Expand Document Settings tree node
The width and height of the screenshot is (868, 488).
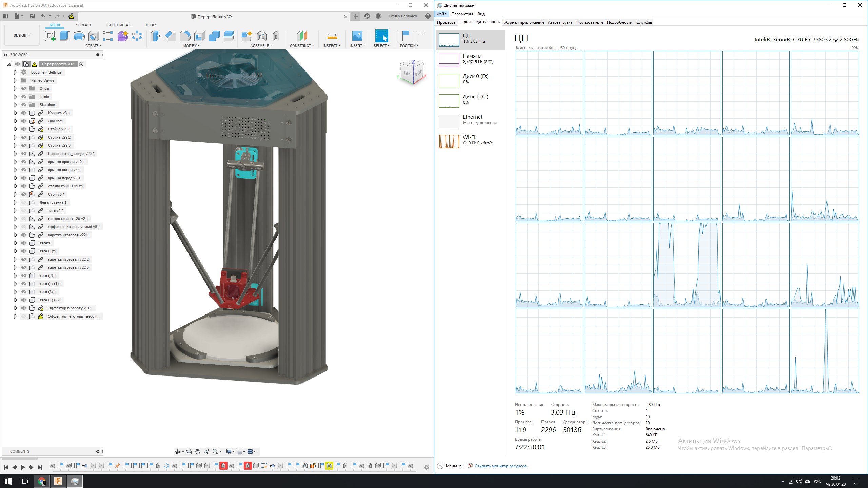[15, 72]
